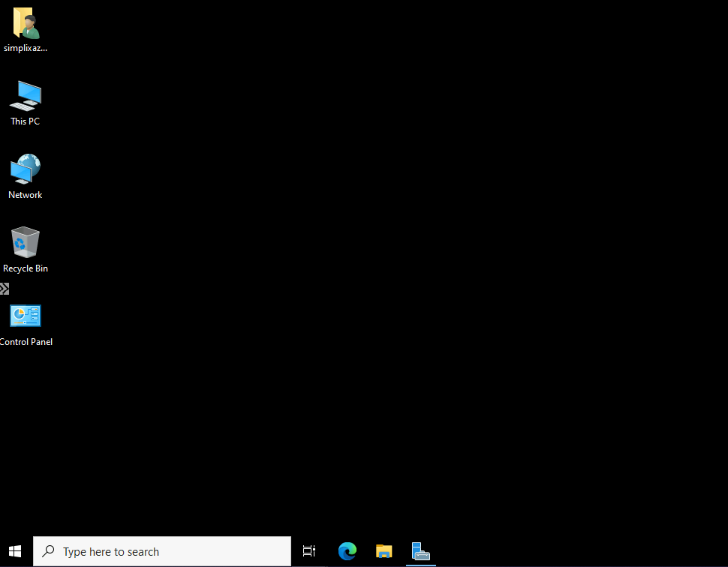
Task: Expand the double-chevron tab at left edge
Action: point(5,288)
